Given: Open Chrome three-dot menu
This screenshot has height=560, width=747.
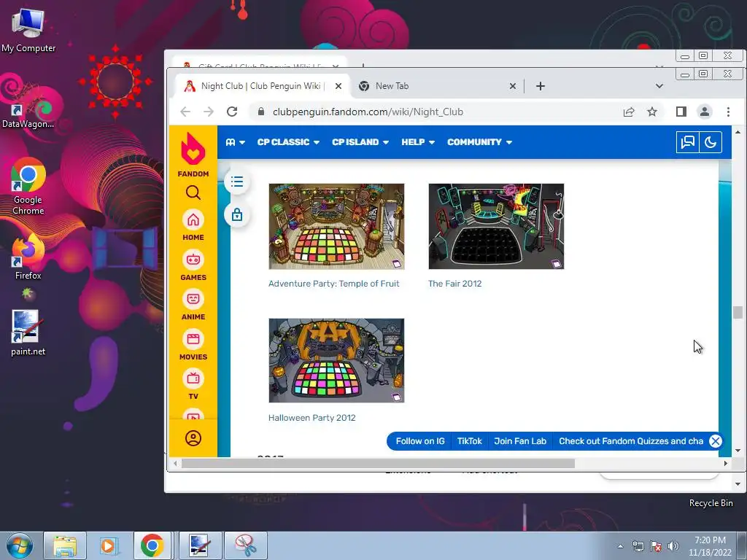Looking at the screenshot, I should 728,112.
